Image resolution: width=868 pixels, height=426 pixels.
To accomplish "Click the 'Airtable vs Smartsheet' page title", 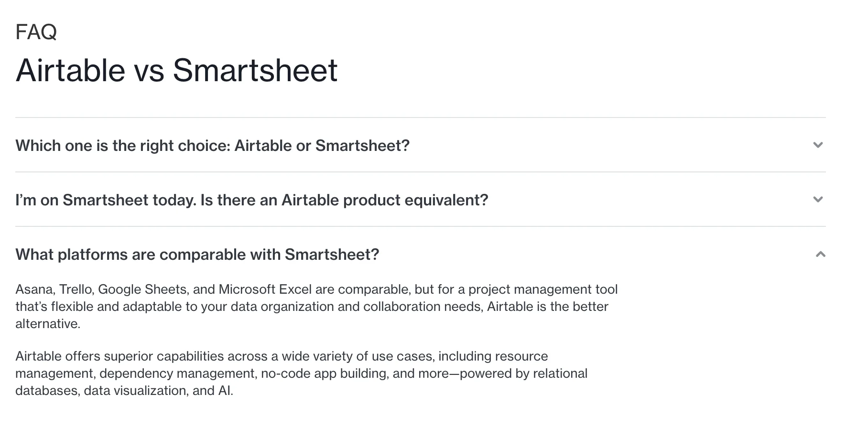I will coord(176,70).
